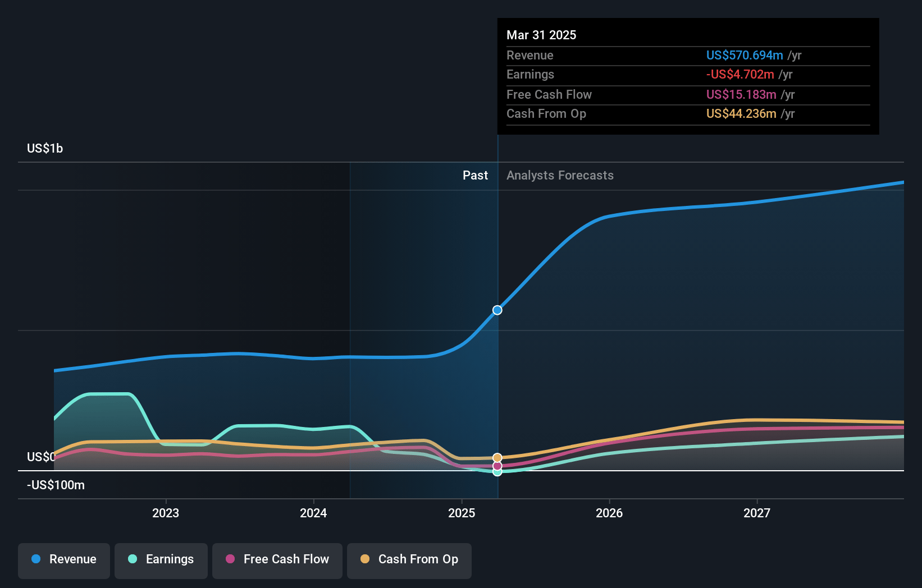The image size is (922, 588).
Task: Click the 2024 x-axis label
Action: (313, 513)
